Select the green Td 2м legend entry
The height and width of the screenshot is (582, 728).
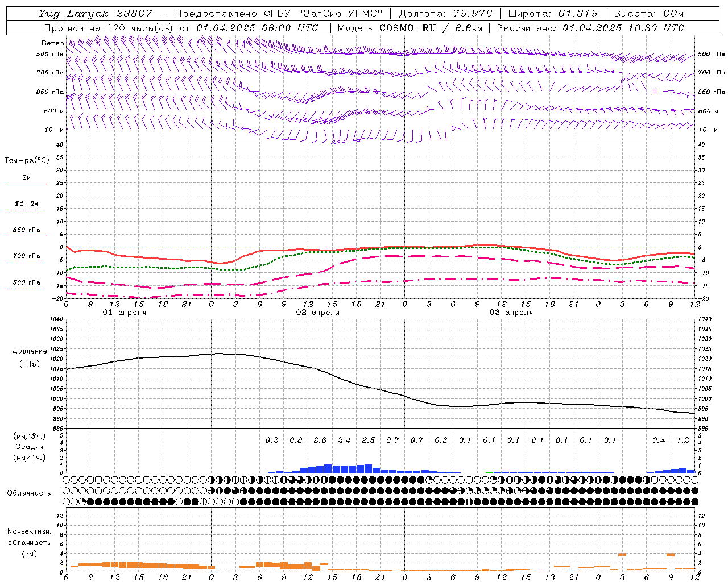click(x=26, y=206)
